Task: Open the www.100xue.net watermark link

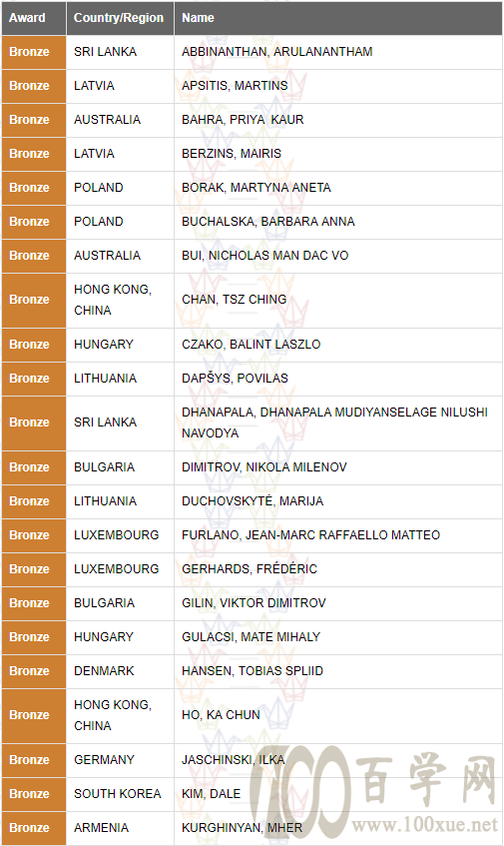Action: [x=425, y=824]
